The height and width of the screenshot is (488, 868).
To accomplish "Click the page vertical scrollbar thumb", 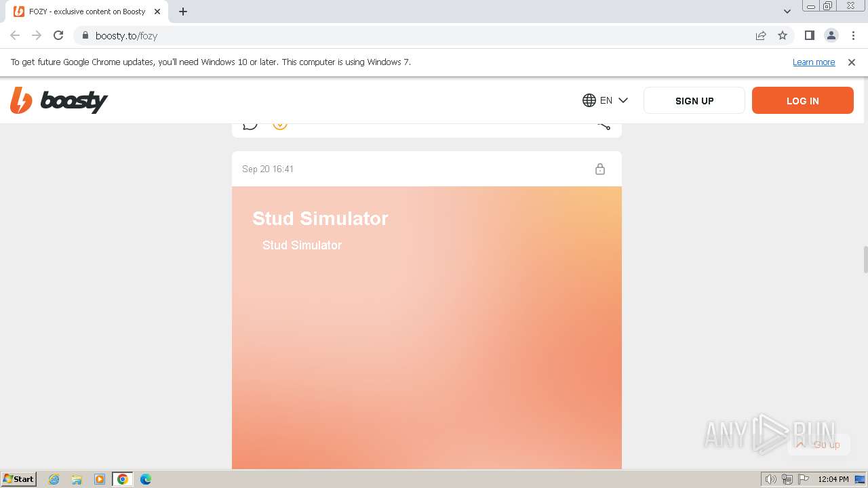I will 865,260.
